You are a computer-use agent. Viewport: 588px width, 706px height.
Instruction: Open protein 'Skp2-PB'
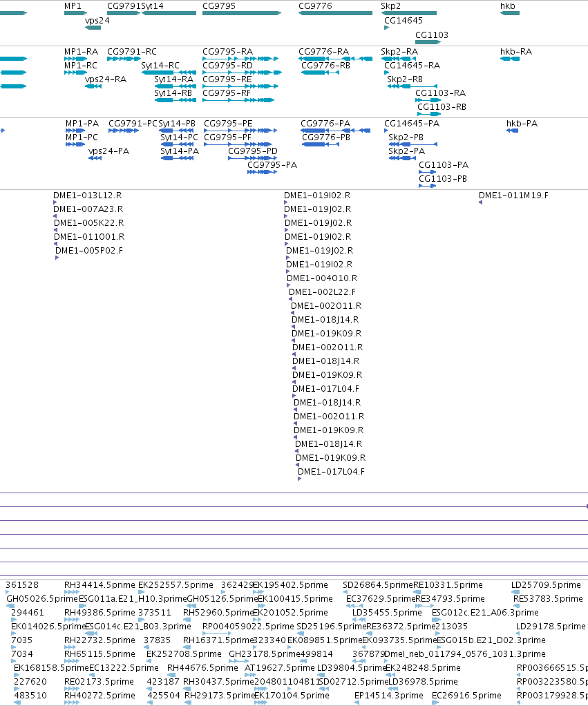(x=406, y=137)
